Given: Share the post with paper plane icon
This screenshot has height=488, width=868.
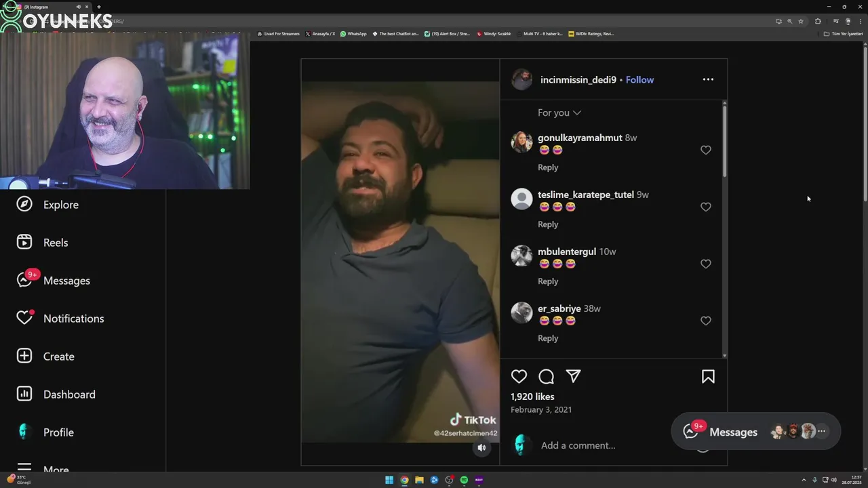Looking at the screenshot, I should (x=573, y=377).
